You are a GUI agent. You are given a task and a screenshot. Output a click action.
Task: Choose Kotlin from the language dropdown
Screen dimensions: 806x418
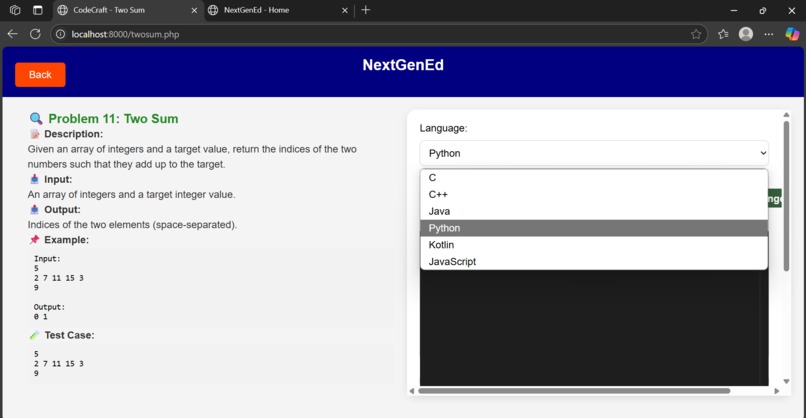594,245
